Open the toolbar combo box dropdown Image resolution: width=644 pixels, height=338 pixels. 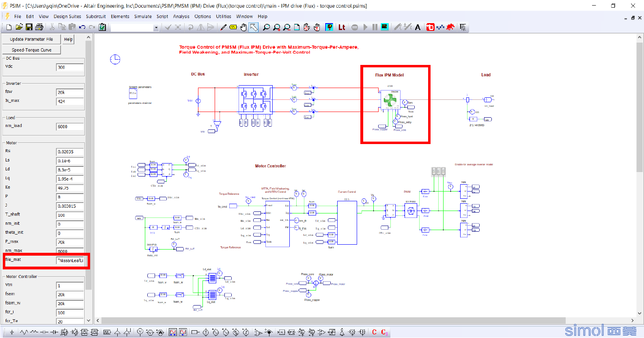pos(156,28)
